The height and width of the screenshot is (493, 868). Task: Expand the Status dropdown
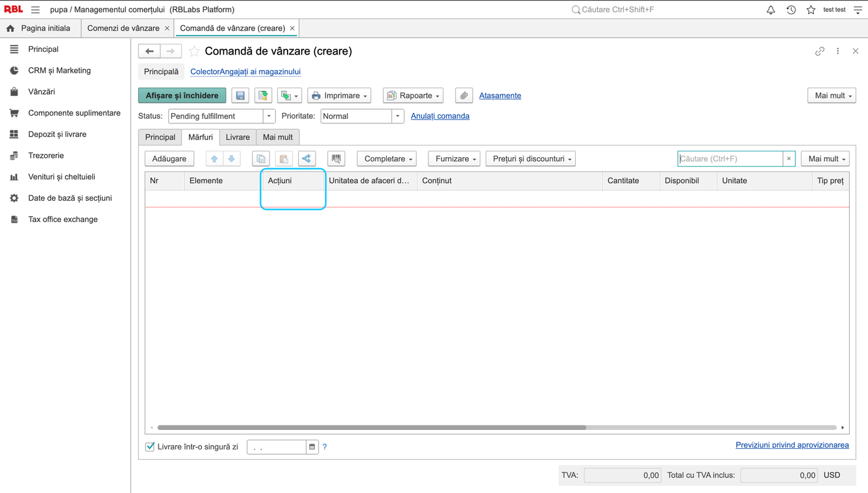269,116
